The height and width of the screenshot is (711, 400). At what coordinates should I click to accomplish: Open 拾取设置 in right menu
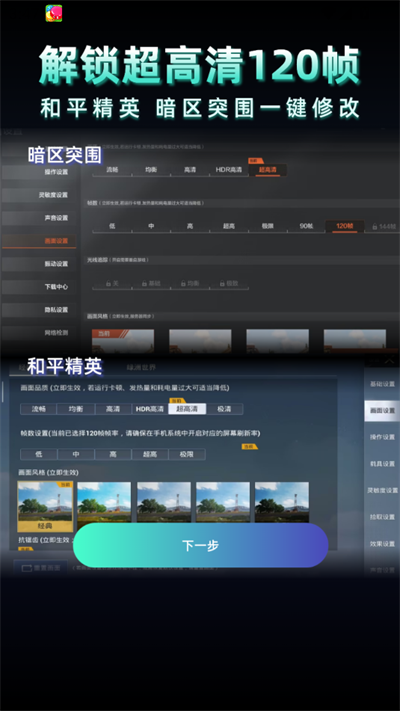382,517
